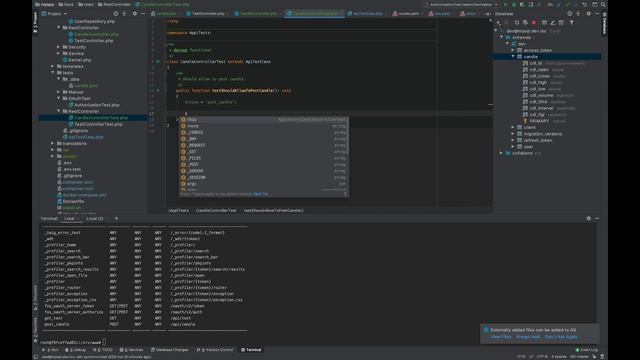The width and height of the screenshot is (640, 360).
Task: Add new terminal tab with plus icon
Action: click(x=116, y=218)
